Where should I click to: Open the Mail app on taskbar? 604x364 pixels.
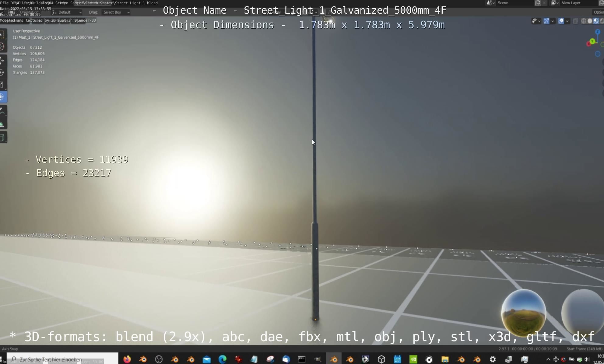[x=207, y=359]
